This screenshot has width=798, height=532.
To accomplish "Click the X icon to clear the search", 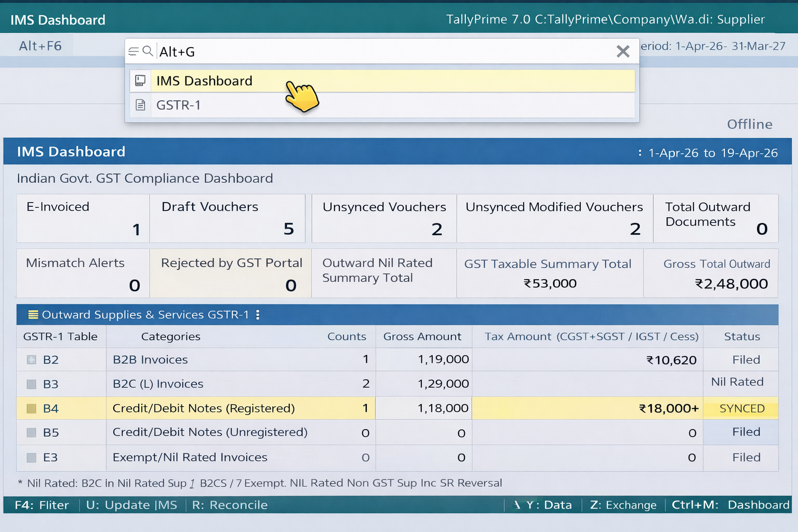I will pos(623,51).
